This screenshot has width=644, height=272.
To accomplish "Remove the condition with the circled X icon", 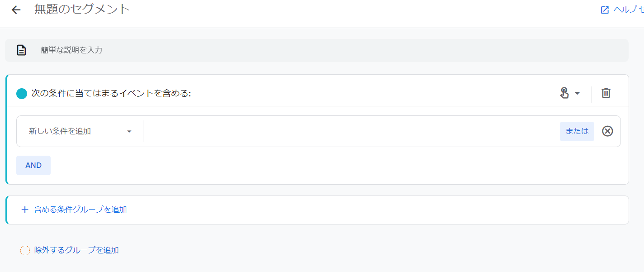I will pyautogui.click(x=608, y=131).
